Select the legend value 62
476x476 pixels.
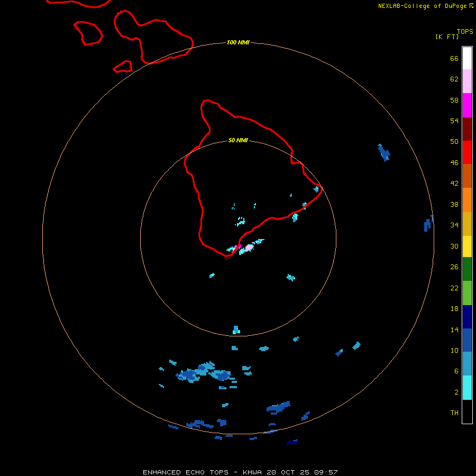[454, 79]
